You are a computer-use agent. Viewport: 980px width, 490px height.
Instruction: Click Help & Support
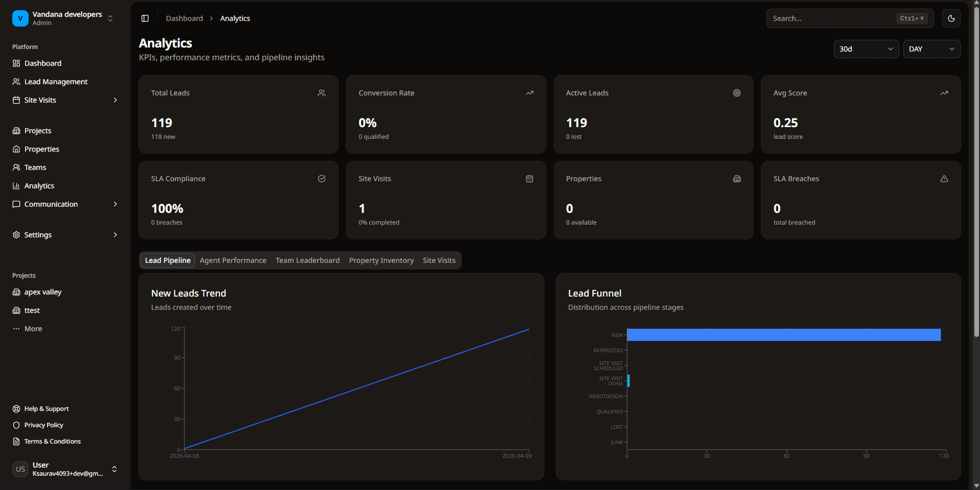pos(46,408)
